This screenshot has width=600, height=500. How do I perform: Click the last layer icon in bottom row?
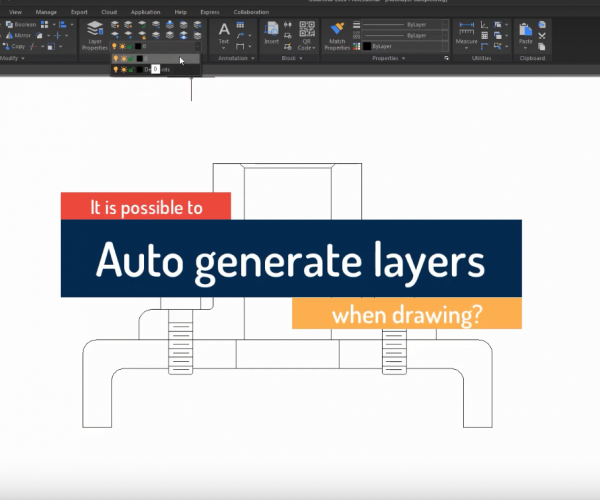197,35
